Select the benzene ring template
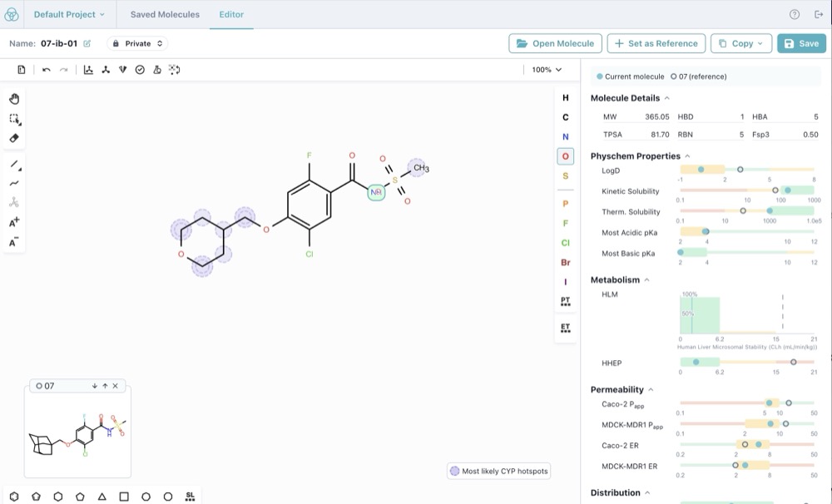Viewport: 832px width, 504px height. pyautogui.click(x=14, y=497)
